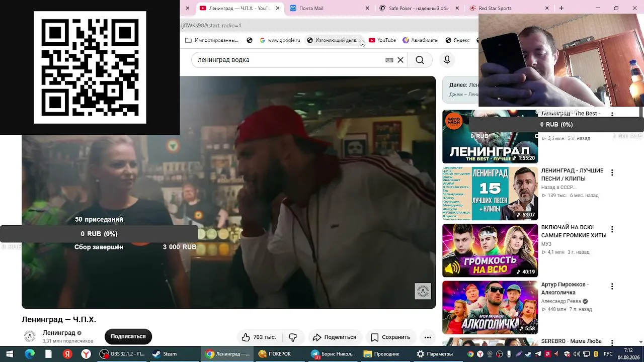644x362 pixels.
Task: Open the Импортированные bookmarks folder
Action: coord(212,40)
